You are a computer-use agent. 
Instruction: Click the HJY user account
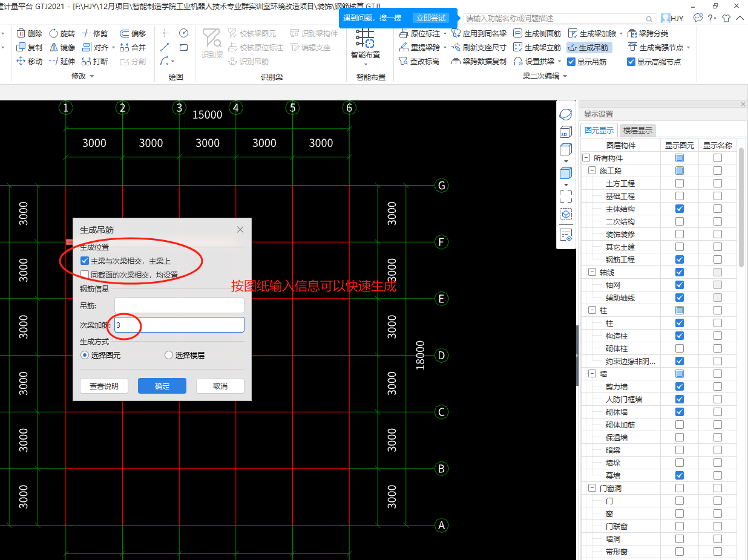pos(672,18)
